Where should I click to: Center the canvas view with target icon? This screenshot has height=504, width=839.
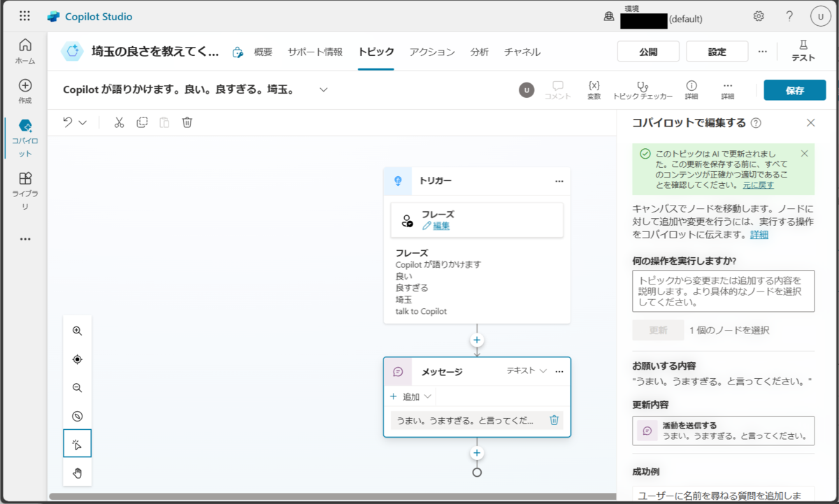tap(78, 359)
